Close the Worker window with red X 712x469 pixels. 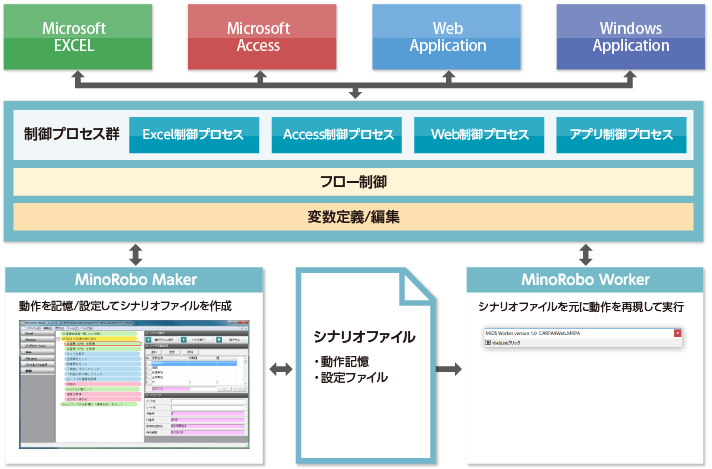pyautogui.click(x=677, y=333)
